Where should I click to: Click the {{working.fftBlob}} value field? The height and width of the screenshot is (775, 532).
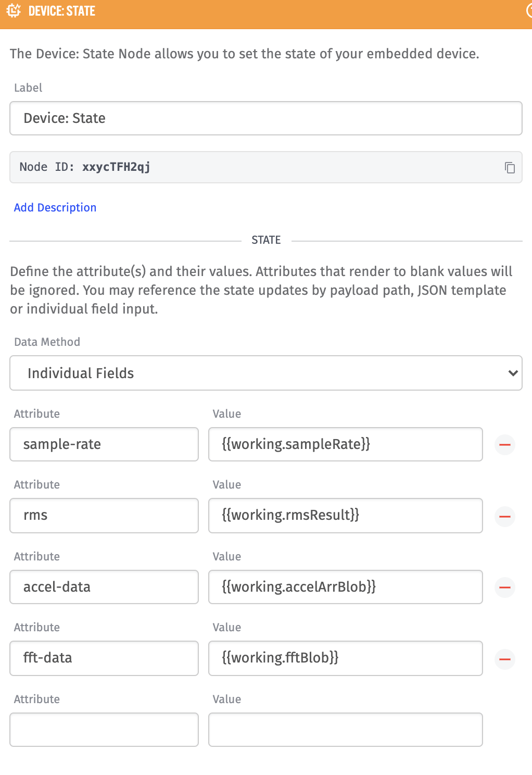tap(346, 658)
